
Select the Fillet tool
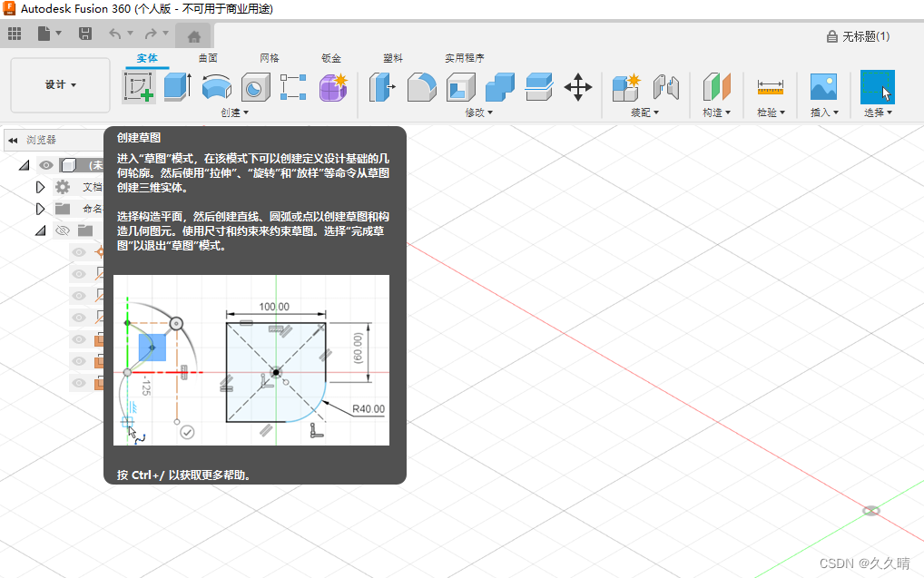[x=422, y=87]
